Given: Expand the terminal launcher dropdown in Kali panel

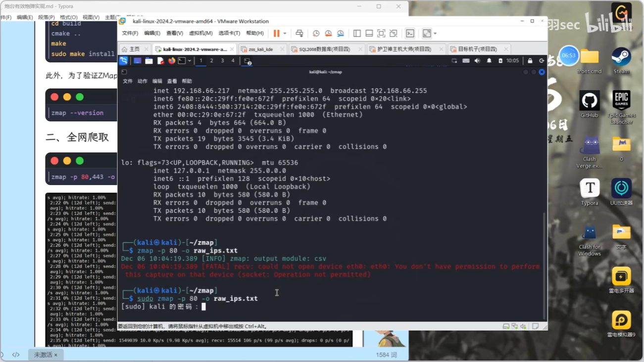Looking at the screenshot, I should (190, 61).
